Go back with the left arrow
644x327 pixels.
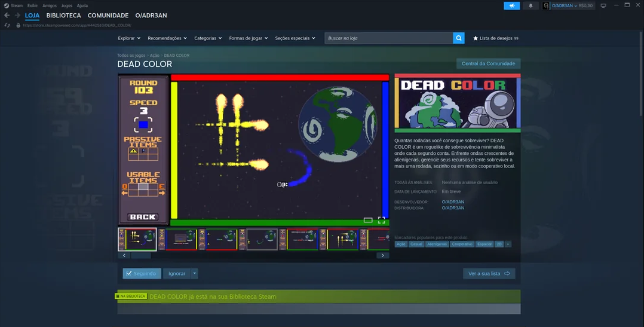7,15
